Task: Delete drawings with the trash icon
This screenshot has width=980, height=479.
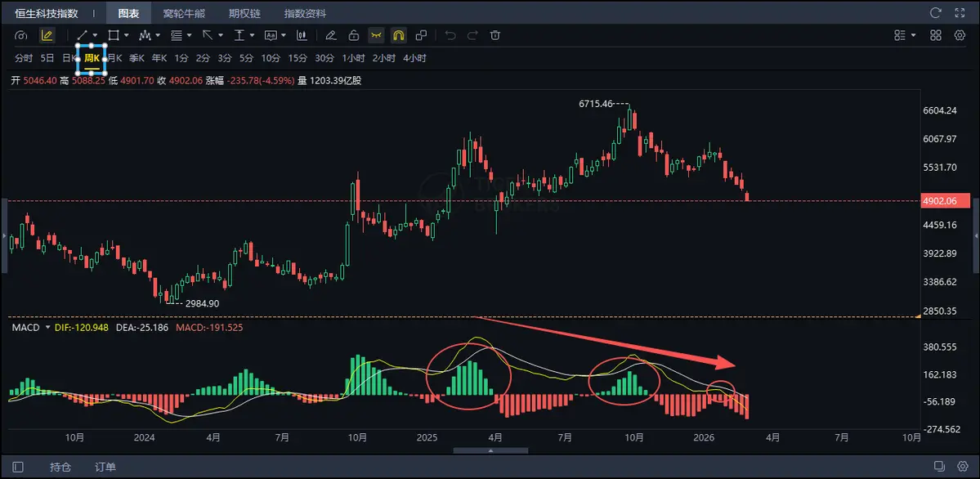Action: tap(494, 35)
